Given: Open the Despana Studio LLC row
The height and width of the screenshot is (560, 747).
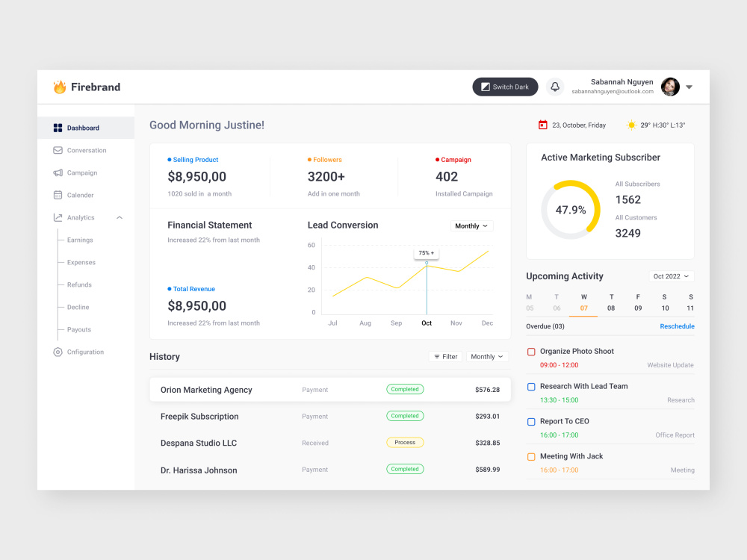Looking at the screenshot, I should coord(330,443).
